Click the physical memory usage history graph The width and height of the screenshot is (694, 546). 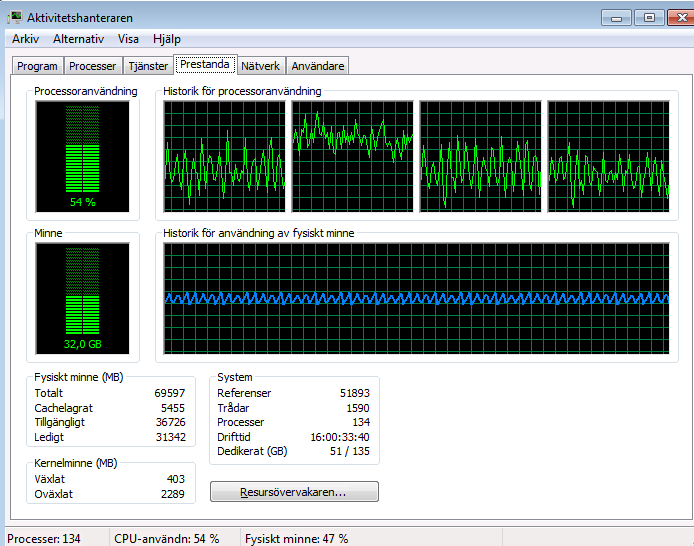click(x=416, y=298)
